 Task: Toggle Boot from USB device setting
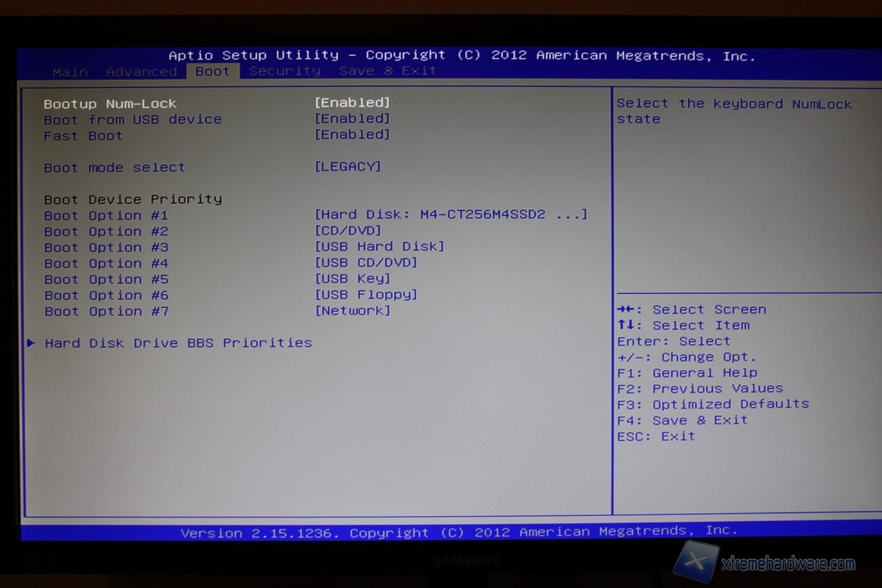coord(352,119)
